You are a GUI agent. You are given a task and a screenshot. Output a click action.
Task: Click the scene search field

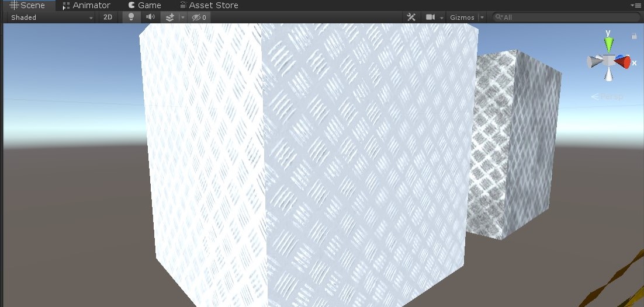[x=567, y=18]
